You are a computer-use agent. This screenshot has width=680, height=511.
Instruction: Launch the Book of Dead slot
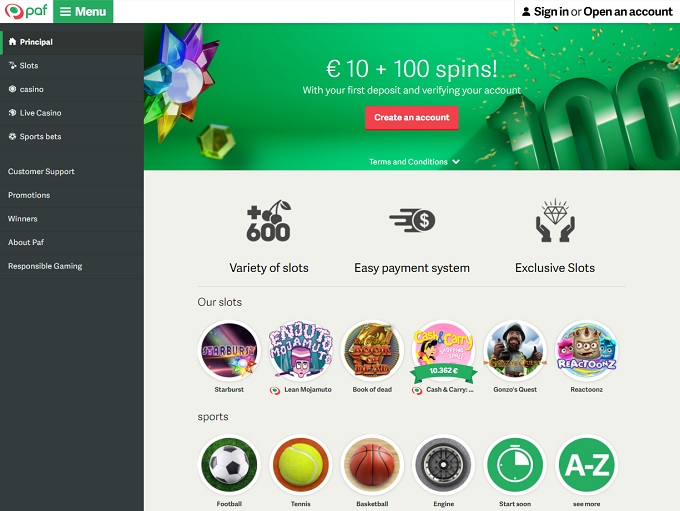pyautogui.click(x=372, y=350)
